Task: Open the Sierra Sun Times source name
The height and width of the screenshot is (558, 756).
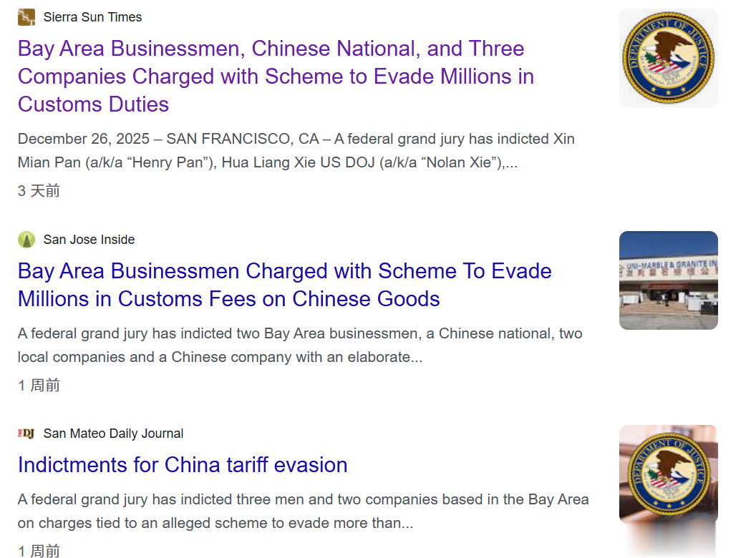Action: pyautogui.click(x=92, y=17)
